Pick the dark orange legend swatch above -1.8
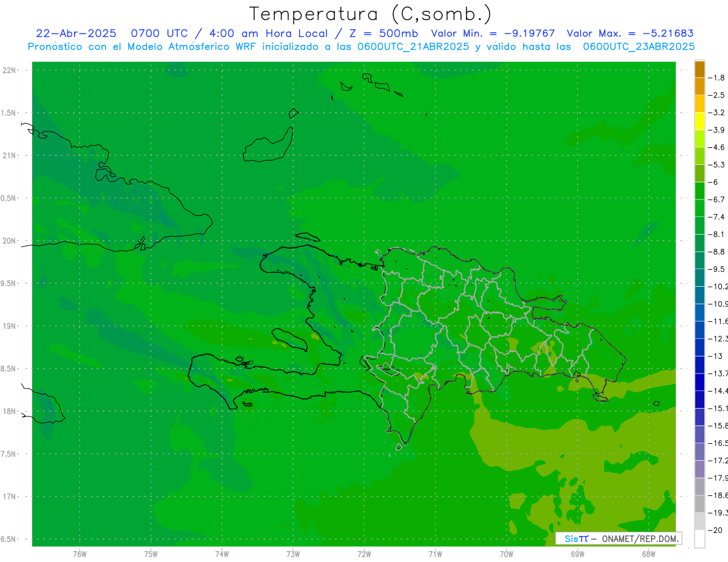The height and width of the screenshot is (562, 728). click(699, 69)
